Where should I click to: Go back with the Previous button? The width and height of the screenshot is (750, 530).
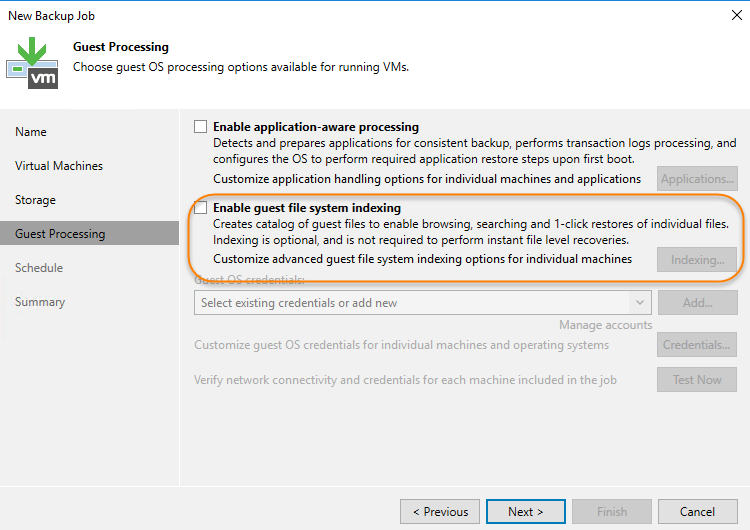pyautogui.click(x=440, y=512)
